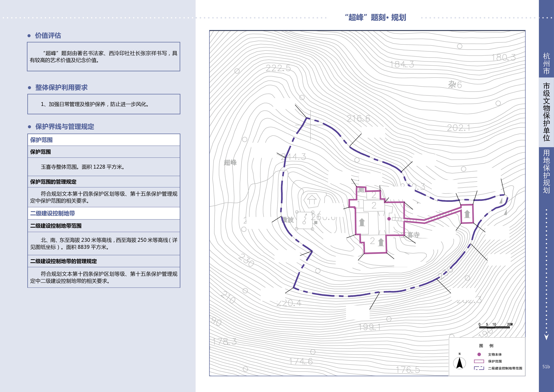Screen dimensions: 554x392
Task: Click the 厕 label at the map's northern building
Action: [361, 190]
